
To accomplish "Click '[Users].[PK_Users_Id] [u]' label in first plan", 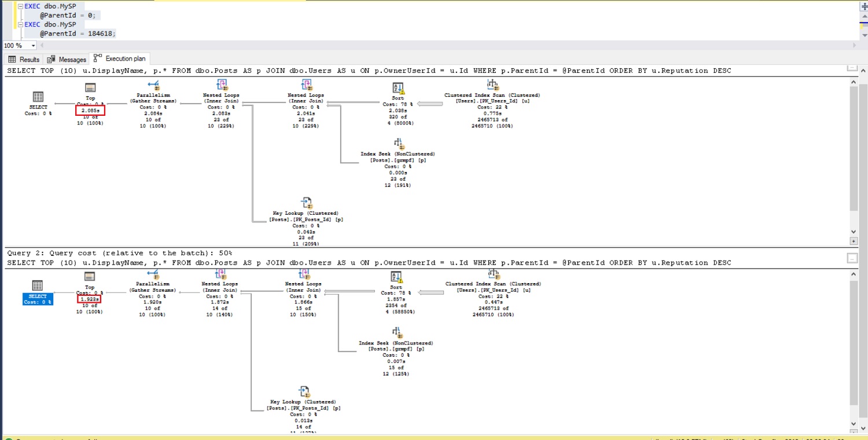I will 492,101.
